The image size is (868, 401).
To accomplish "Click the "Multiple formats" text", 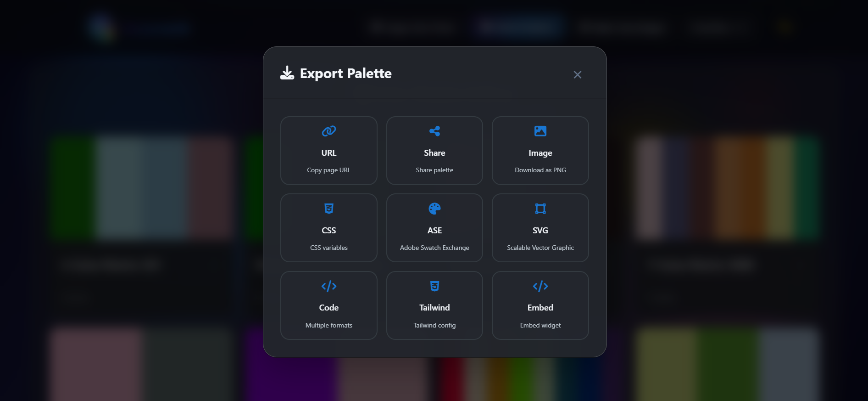I will [x=329, y=325].
